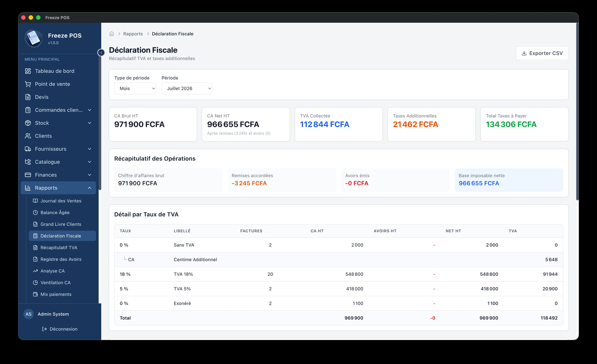
Task: Click the AS user avatar
Action: 29,314
